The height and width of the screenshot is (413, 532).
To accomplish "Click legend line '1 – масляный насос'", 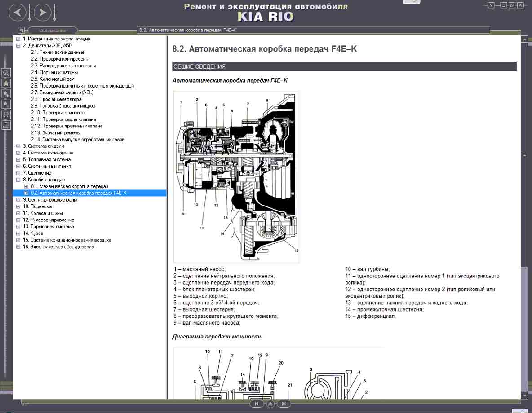I will (x=199, y=269).
